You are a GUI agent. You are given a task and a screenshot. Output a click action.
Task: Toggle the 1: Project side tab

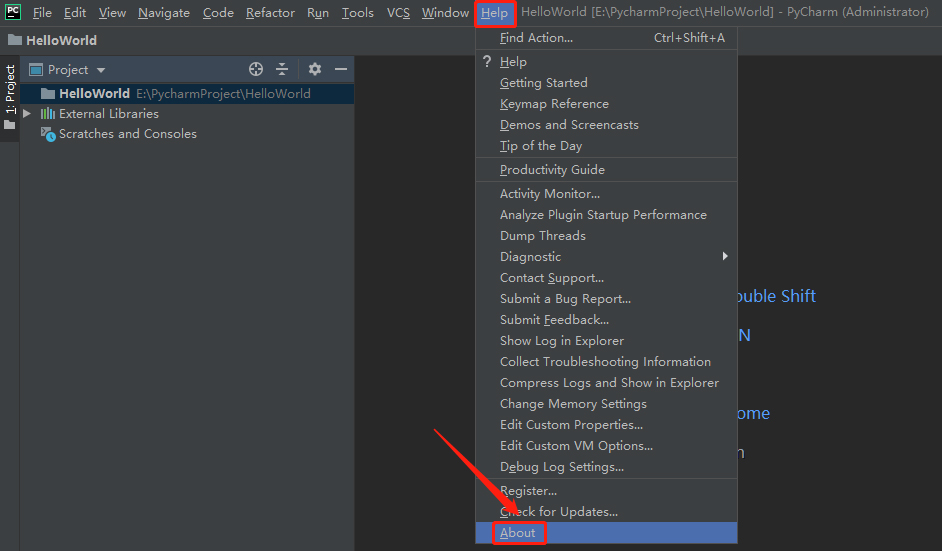(10, 97)
